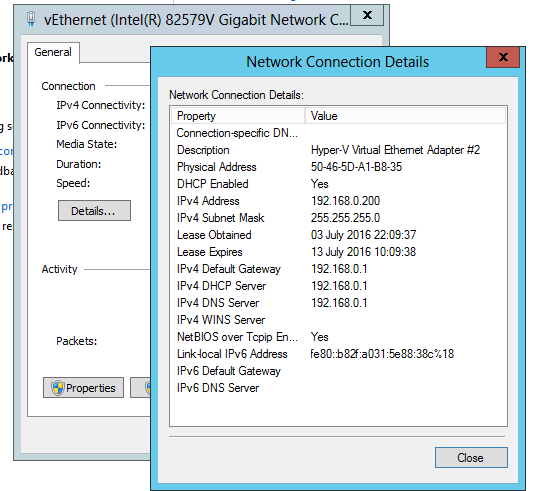
Task: Click the Network Connection Details title bar
Action: [319, 62]
